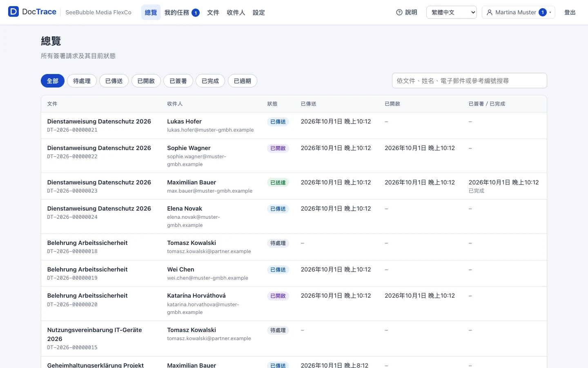
Task: Select the 全部 filter pill
Action: pyautogui.click(x=53, y=81)
